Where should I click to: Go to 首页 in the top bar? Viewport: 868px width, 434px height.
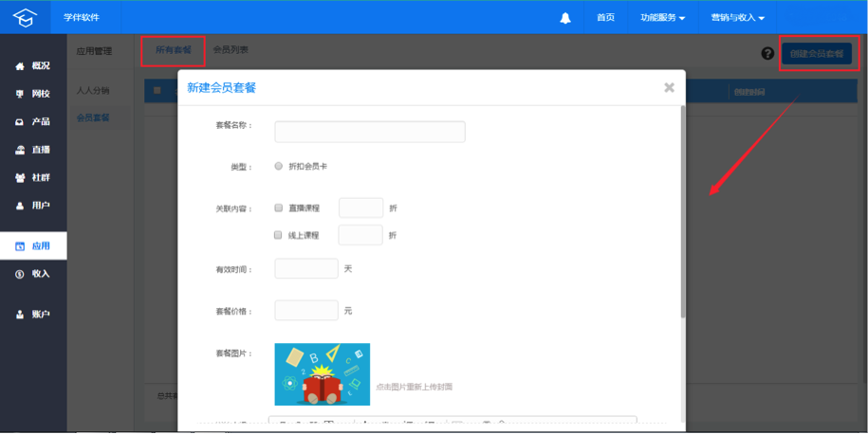click(x=605, y=18)
